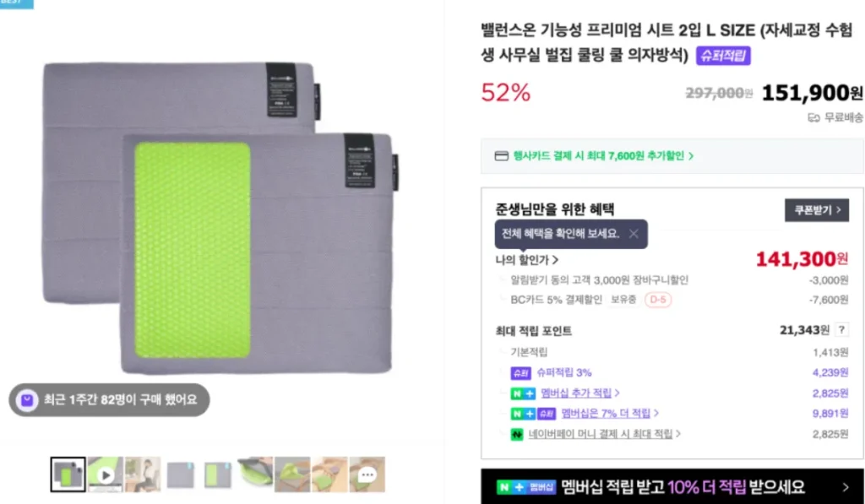Click the 슈퍼적립 purple badge

[x=723, y=56]
